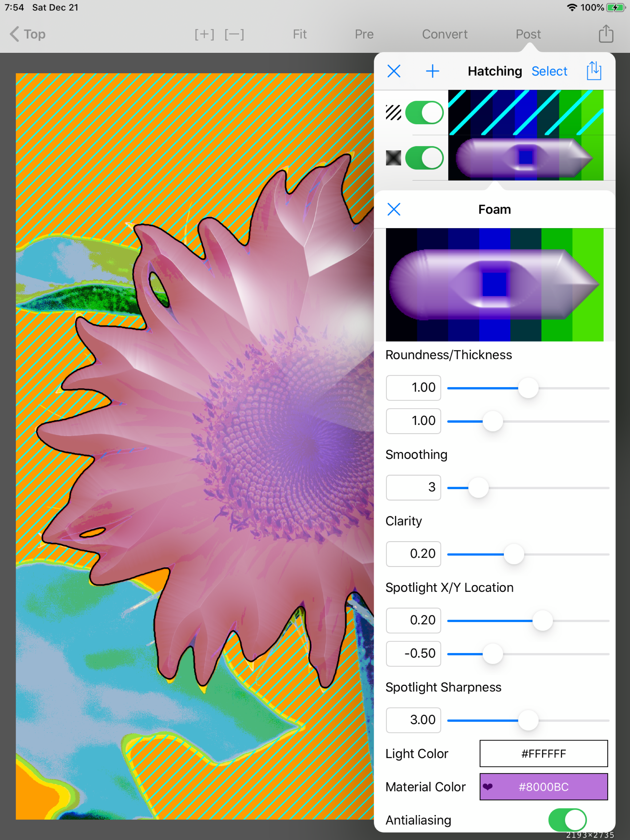The width and height of the screenshot is (630, 840).
Task: Select the Foam effect square icon
Action: click(x=393, y=158)
